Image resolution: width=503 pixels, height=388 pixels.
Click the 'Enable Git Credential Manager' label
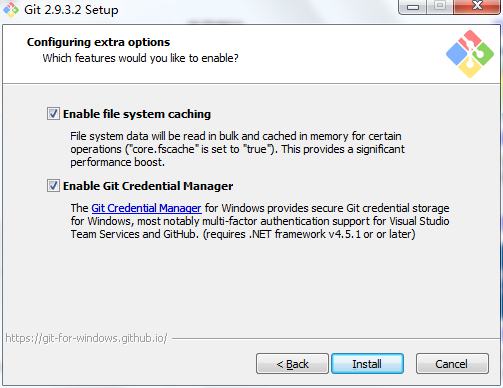point(148,186)
